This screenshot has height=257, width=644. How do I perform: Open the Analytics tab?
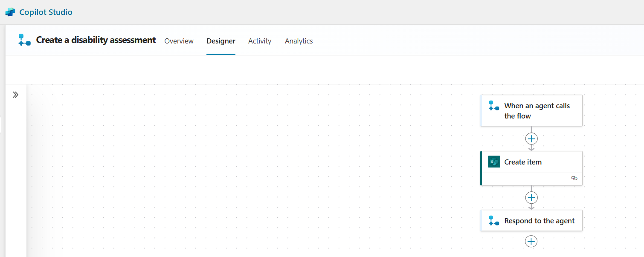point(299,41)
